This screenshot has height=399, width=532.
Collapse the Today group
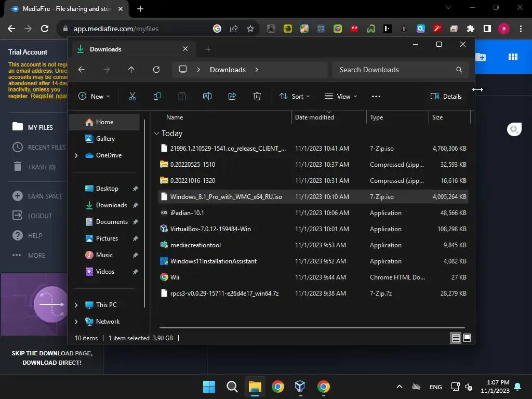pyautogui.click(x=156, y=134)
